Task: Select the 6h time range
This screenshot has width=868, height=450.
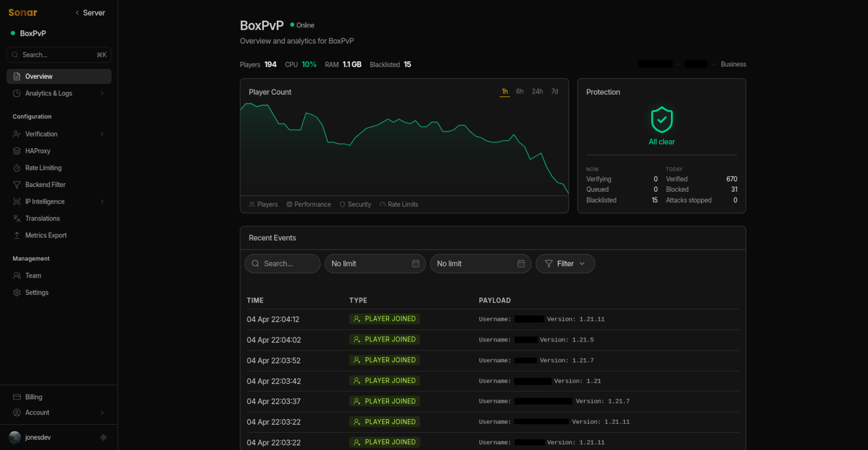Action: [520, 92]
